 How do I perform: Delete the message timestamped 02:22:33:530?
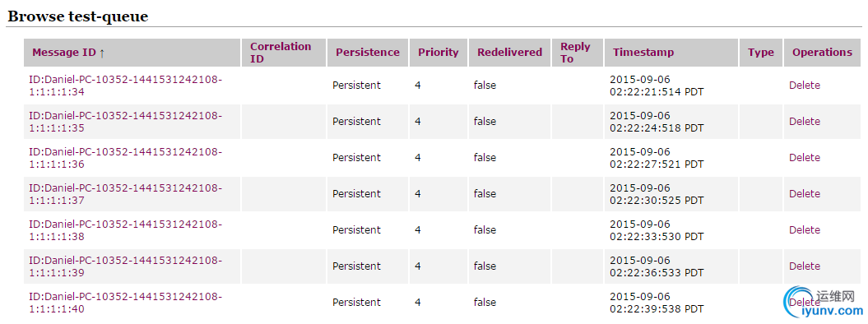tap(805, 230)
